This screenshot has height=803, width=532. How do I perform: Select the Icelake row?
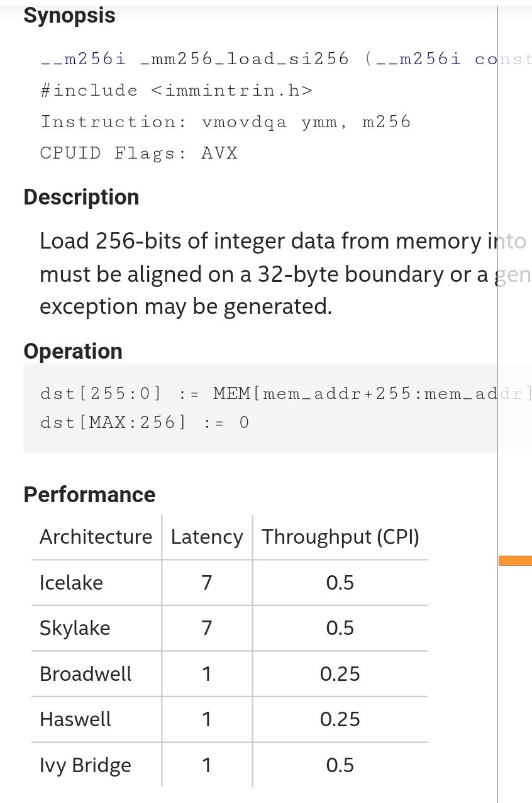[230, 583]
